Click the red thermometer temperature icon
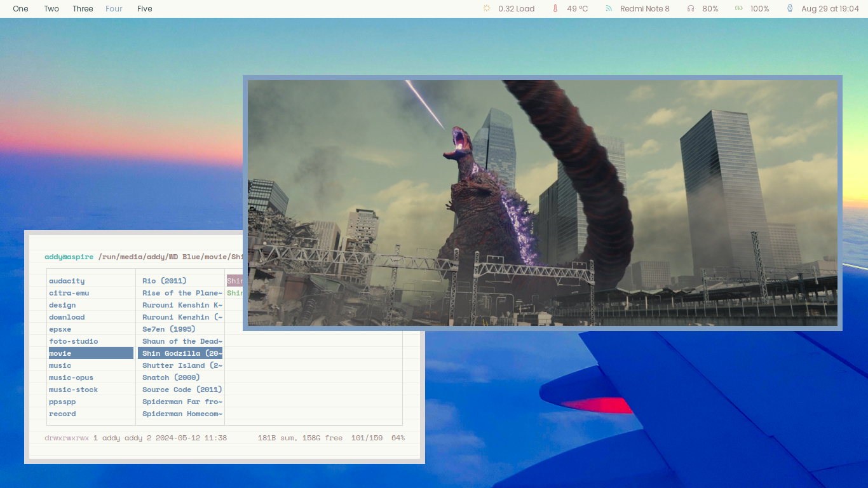868x488 pixels. pyautogui.click(x=555, y=9)
